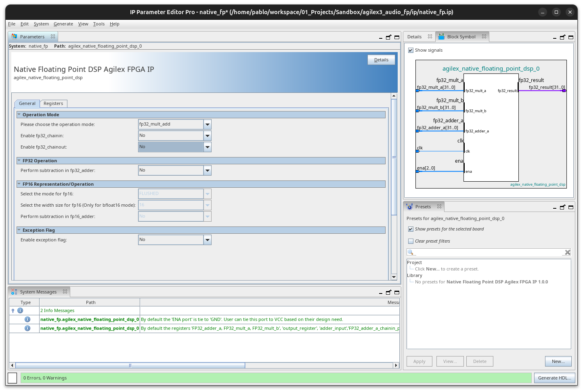Open the Enable exception flag dropdown
The image size is (583, 392).
207,239
